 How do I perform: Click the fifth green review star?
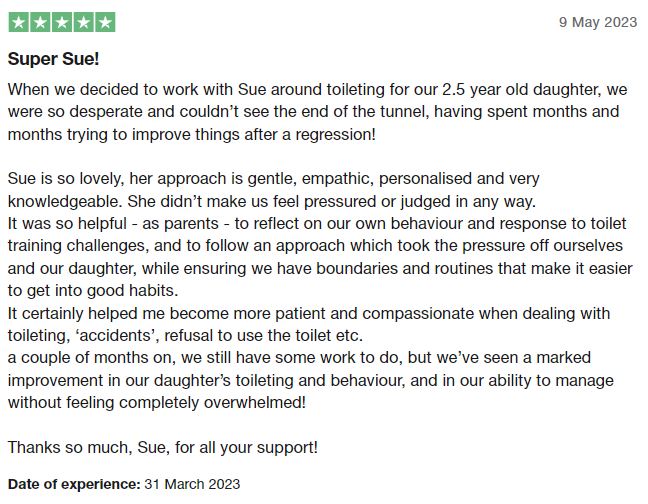105,22
